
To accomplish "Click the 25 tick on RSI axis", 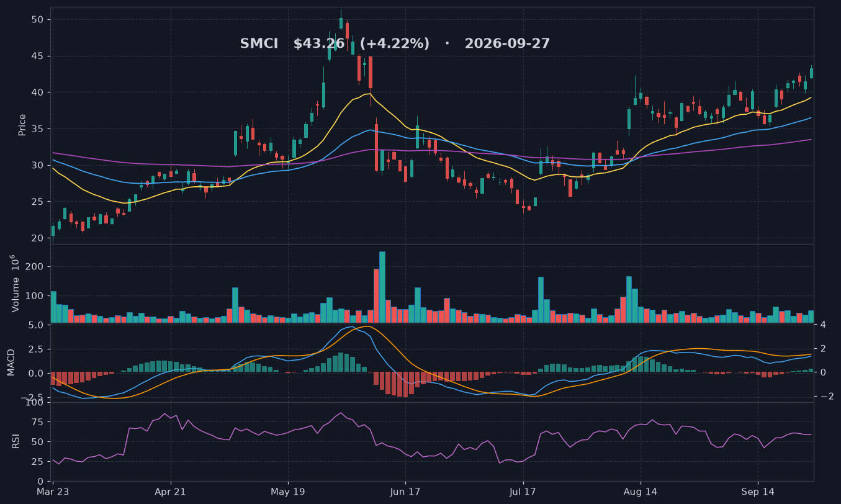I will pyautogui.click(x=38, y=462).
